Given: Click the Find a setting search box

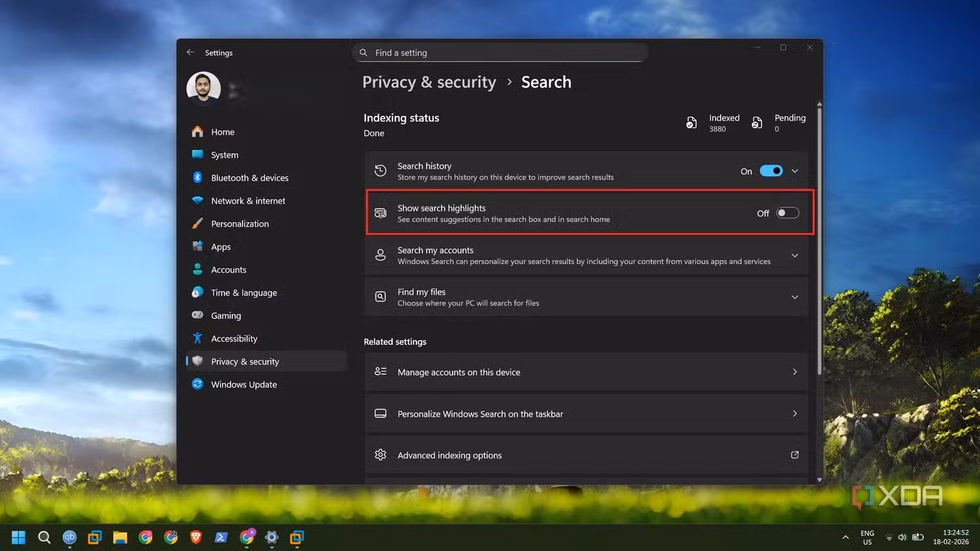Looking at the screenshot, I should pos(500,52).
